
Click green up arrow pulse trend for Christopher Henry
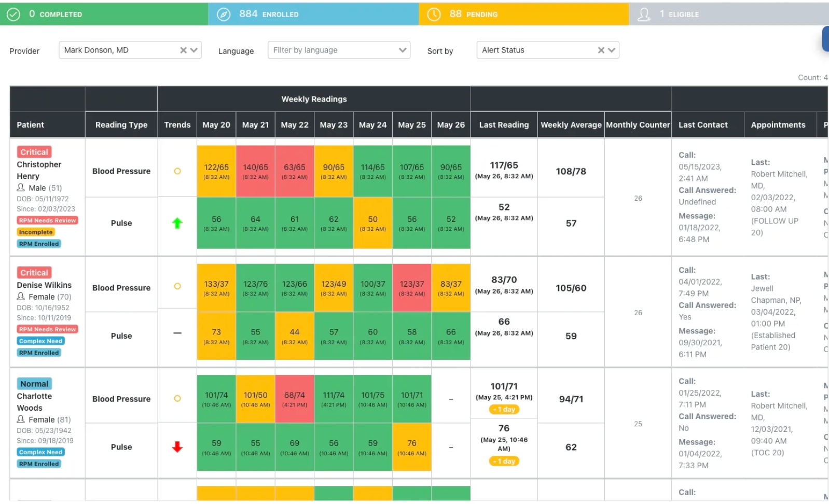click(177, 223)
